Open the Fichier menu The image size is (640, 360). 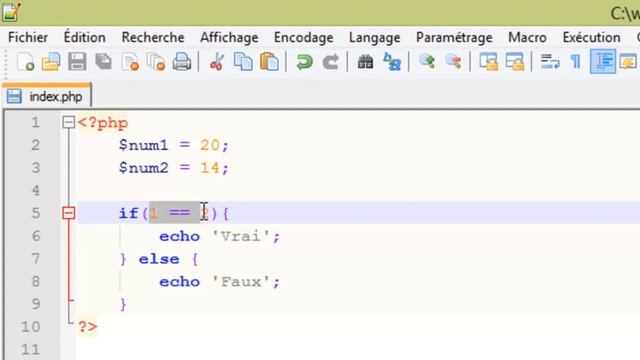tap(28, 38)
